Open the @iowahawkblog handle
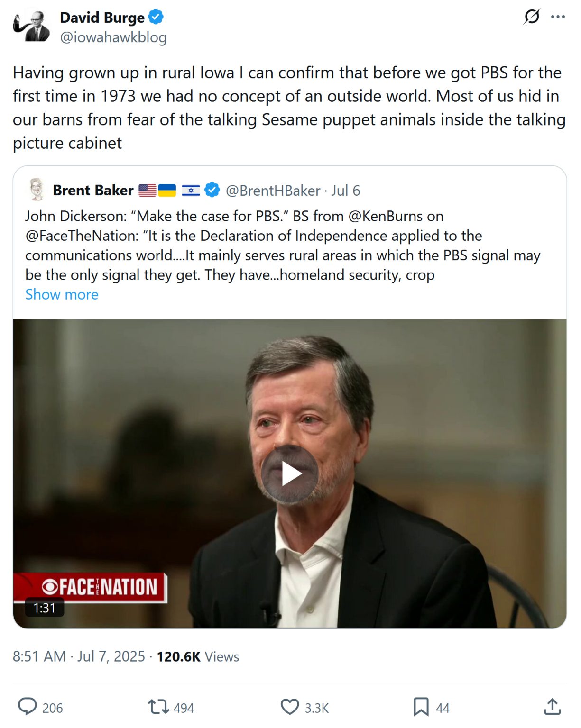Viewport: 581px width, 728px height. tap(113, 37)
